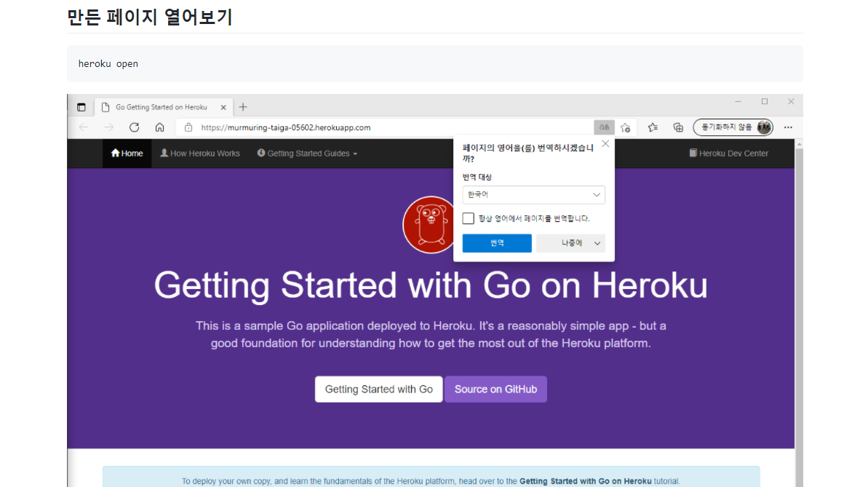This screenshot has height=487, width=868.
Task: Click the Source on GitHub button
Action: [x=495, y=389]
